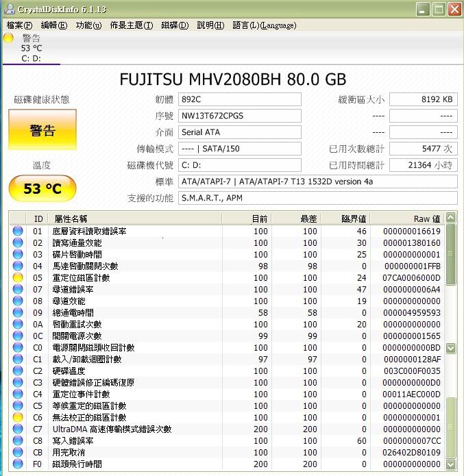Open the 功能(u) menu

tap(88, 25)
